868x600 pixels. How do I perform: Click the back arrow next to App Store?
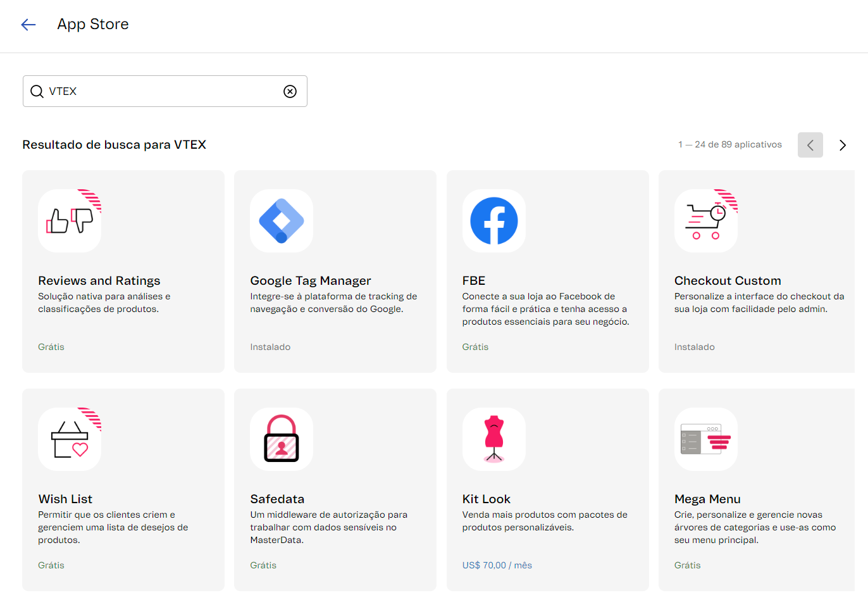coord(28,25)
